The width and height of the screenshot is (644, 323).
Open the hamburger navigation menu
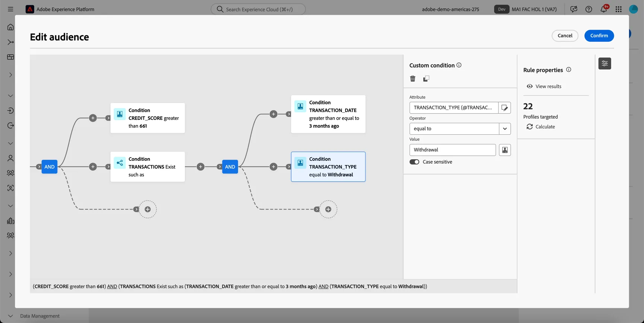pyautogui.click(x=10, y=9)
